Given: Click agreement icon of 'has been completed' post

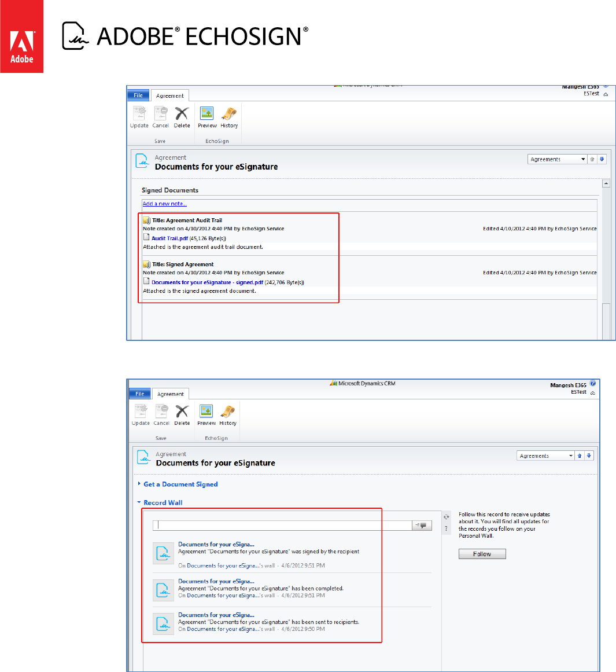Looking at the screenshot, I should [x=163, y=590].
